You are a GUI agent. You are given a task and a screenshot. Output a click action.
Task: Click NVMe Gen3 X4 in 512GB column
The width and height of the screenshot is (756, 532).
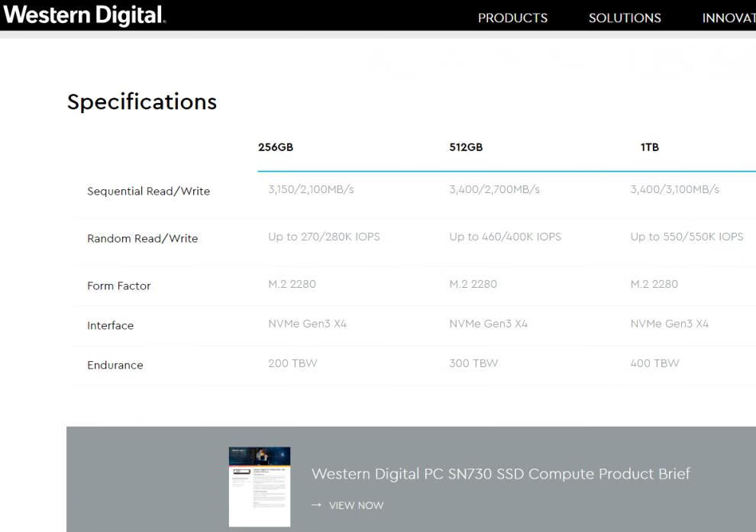(489, 324)
